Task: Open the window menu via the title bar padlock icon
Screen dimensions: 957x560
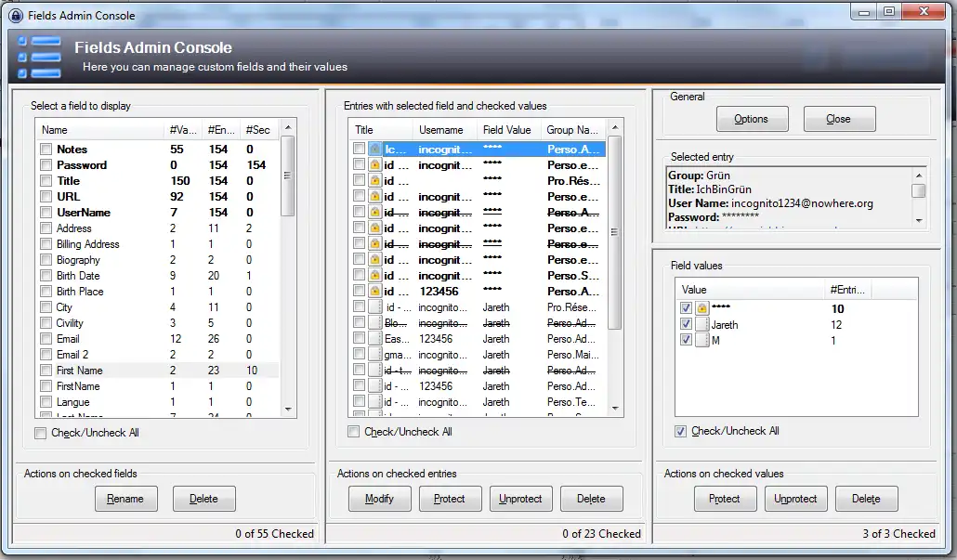Action: 16,15
